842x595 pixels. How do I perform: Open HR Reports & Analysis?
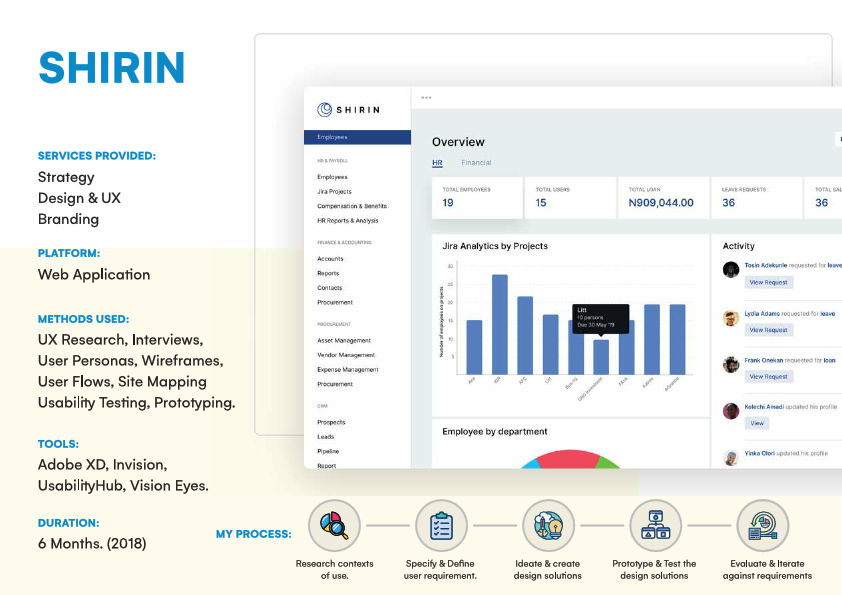(347, 220)
